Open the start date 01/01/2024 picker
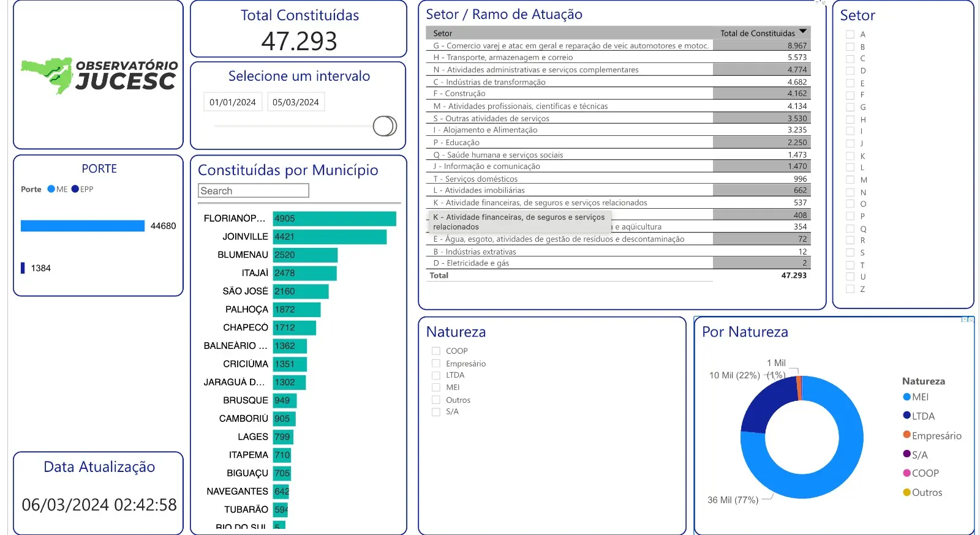The image size is (980, 535). point(233,102)
